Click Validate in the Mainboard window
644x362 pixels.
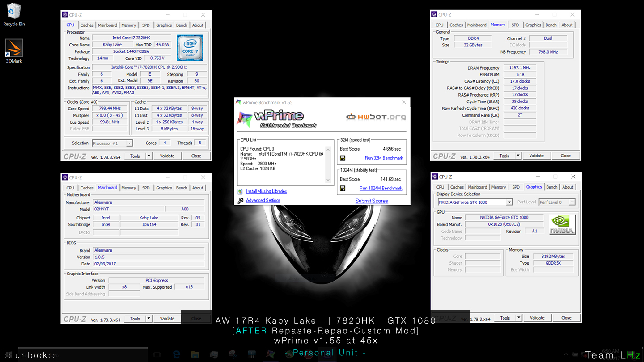(167, 319)
